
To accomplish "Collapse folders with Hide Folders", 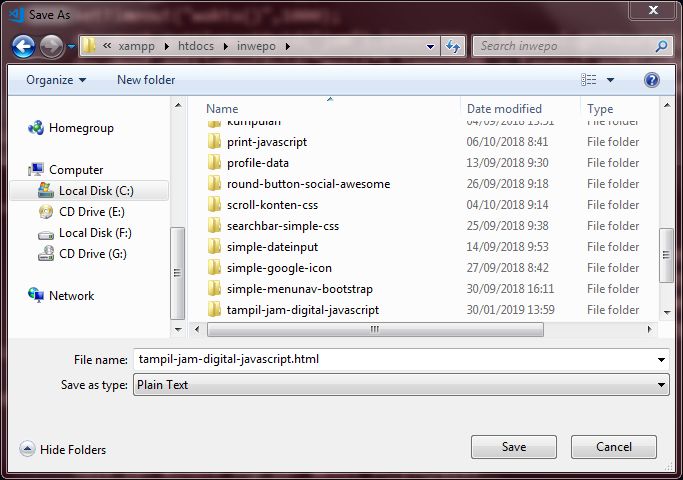I will coord(63,450).
